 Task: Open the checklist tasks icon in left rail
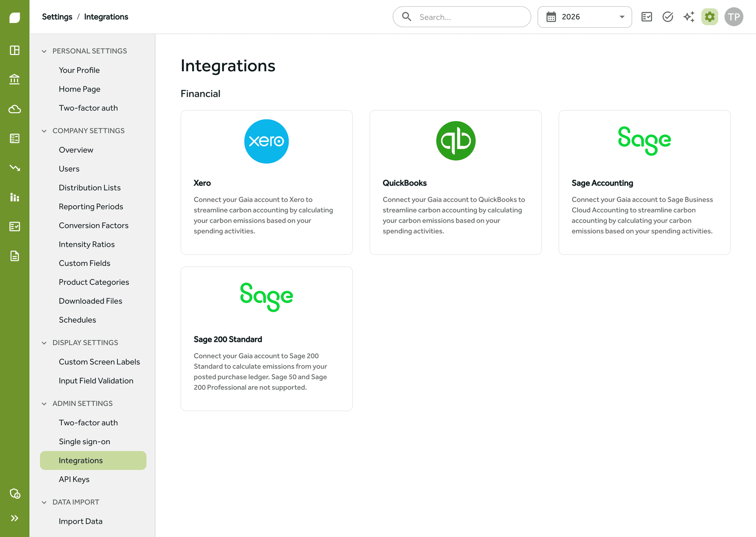coord(15,227)
